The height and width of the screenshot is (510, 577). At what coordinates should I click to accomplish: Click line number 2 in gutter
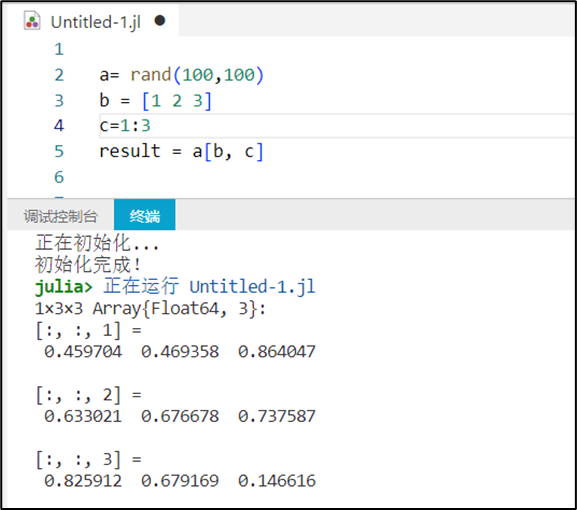tap(59, 75)
